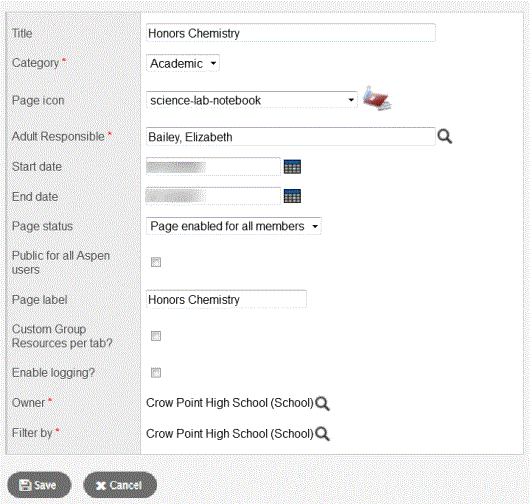Click the magnifier beside Adult Responsible field
The width and height of the screenshot is (530, 504).
tap(444, 137)
